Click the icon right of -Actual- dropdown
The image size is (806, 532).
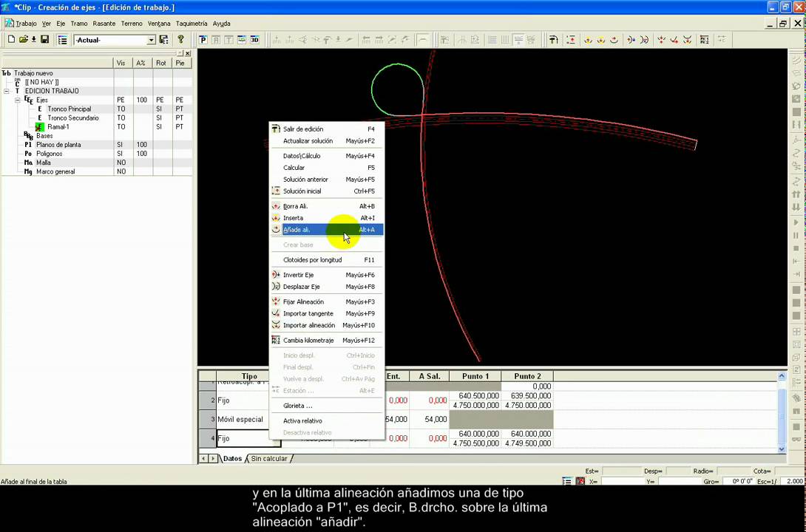click(163, 40)
